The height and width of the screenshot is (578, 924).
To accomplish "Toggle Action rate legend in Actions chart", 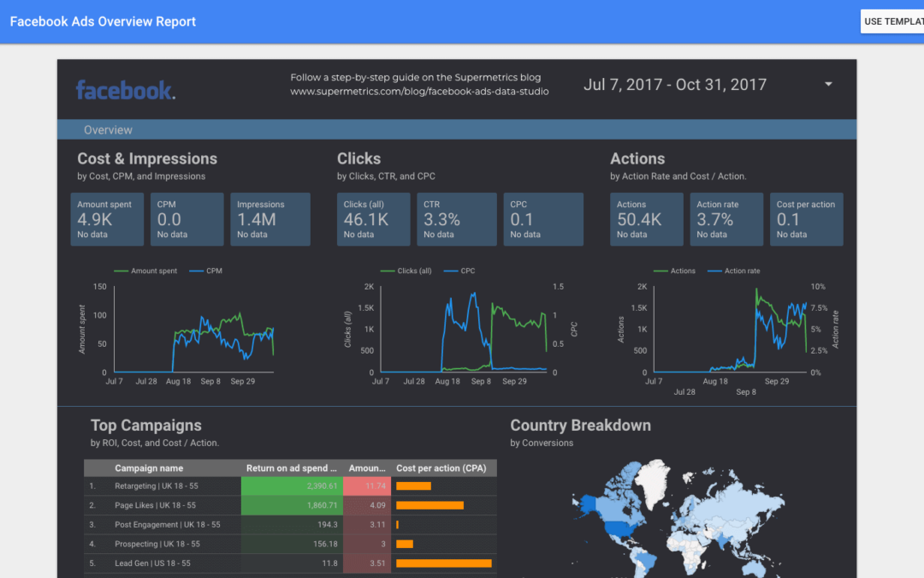I will [x=741, y=271].
